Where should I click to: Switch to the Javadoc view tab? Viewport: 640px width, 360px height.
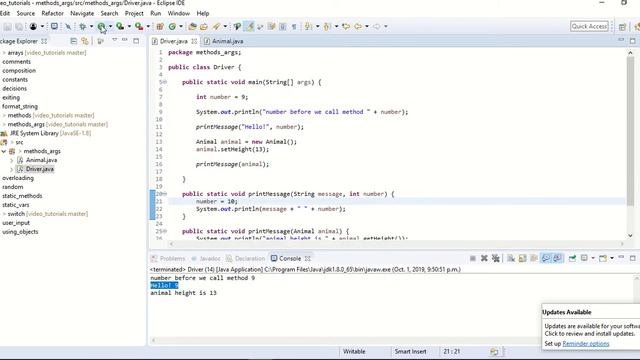point(205,259)
